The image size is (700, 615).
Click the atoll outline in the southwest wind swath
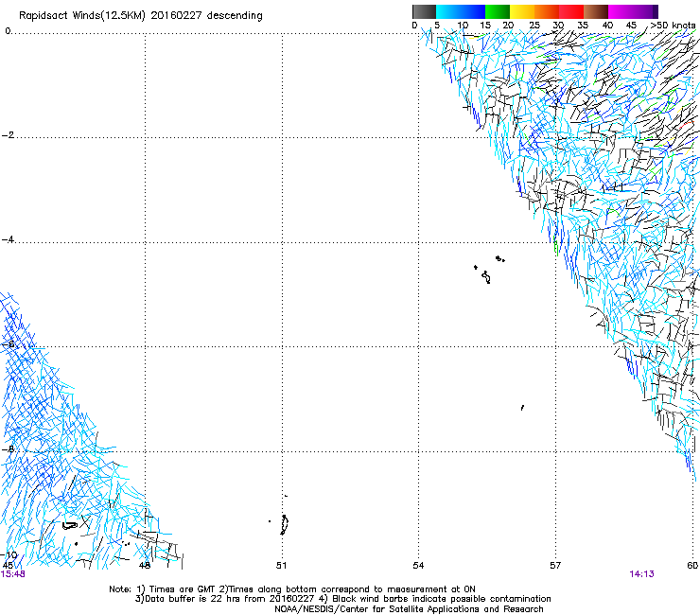click(70, 525)
